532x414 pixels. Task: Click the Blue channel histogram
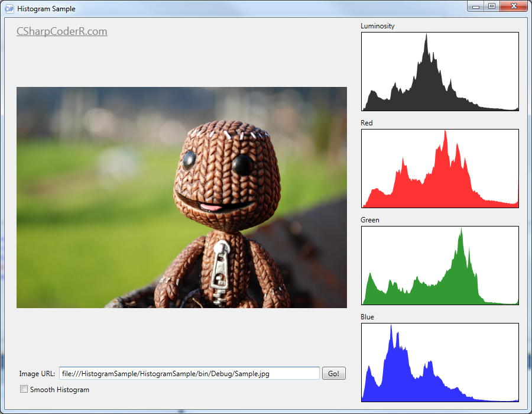(x=440, y=363)
